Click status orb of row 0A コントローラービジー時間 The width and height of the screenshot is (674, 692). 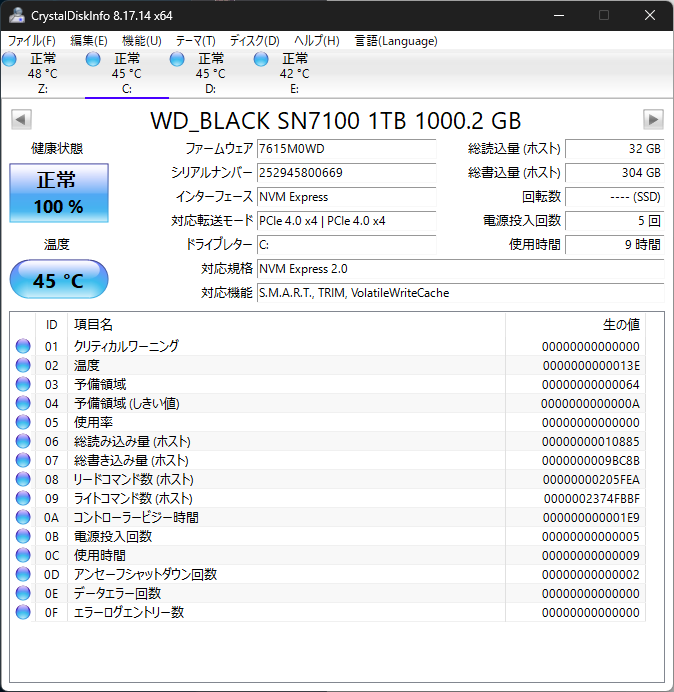[x=23, y=517]
